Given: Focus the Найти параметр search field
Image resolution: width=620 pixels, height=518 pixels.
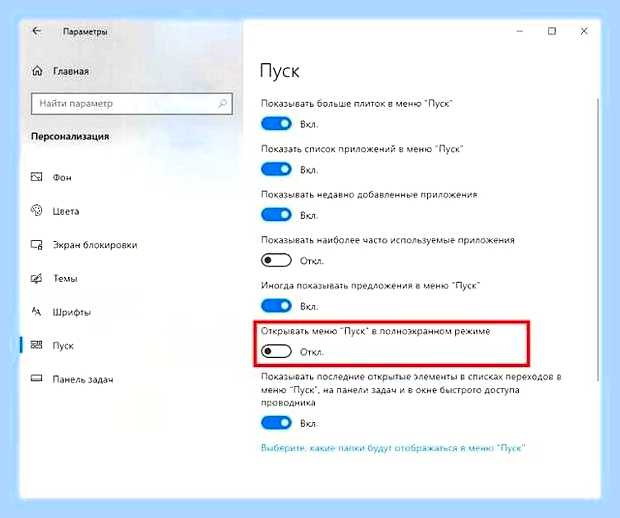Looking at the screenshot, I should tap(132, 104).
